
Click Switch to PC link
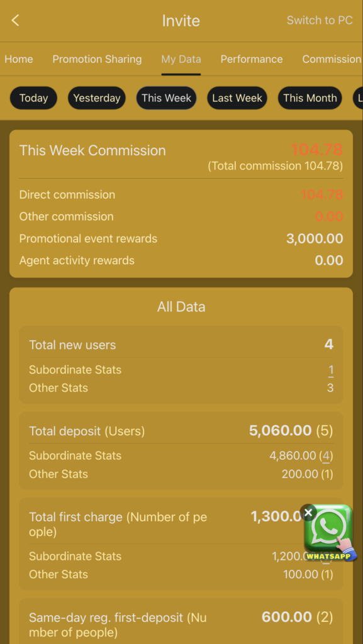[320, 20]
